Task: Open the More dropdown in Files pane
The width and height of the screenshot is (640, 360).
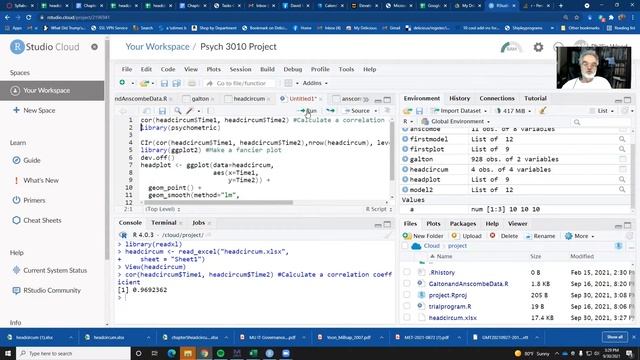Action: pos(580,236)
